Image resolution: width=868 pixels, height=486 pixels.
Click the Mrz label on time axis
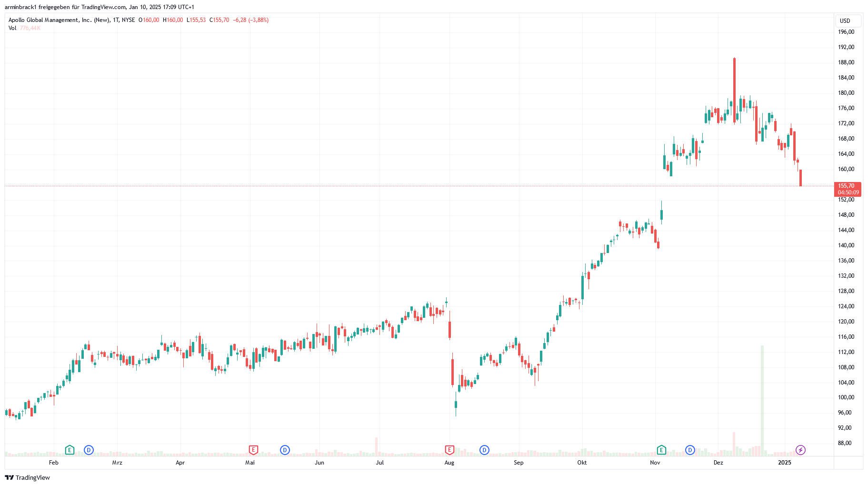[x=117, y=463]
